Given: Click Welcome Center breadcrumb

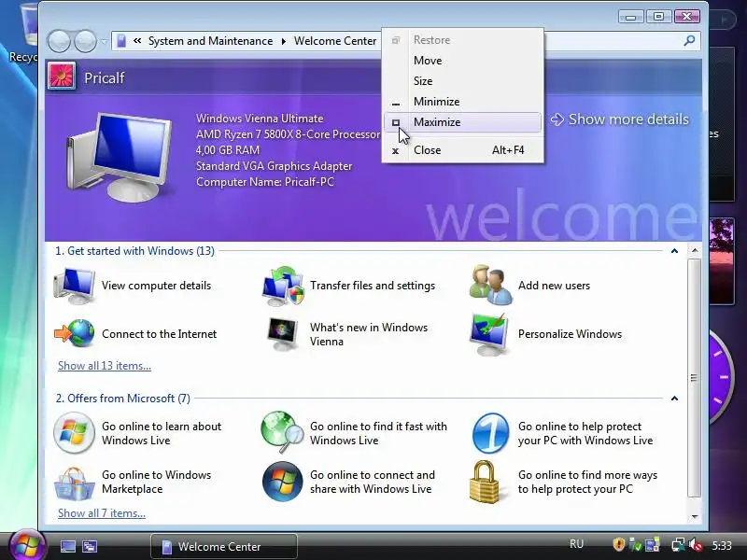Looking at the screenshot, I should point(335,41).
